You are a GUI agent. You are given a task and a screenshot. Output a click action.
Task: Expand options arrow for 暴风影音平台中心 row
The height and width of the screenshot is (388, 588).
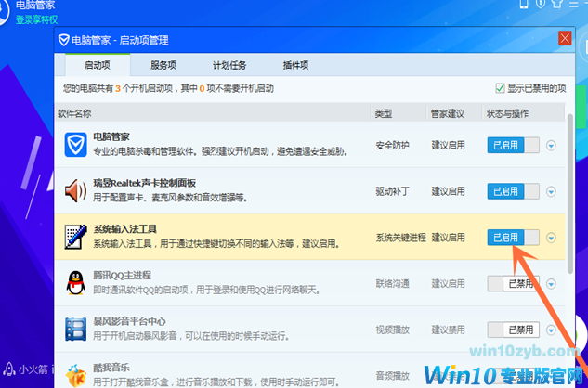click(551, 330)
